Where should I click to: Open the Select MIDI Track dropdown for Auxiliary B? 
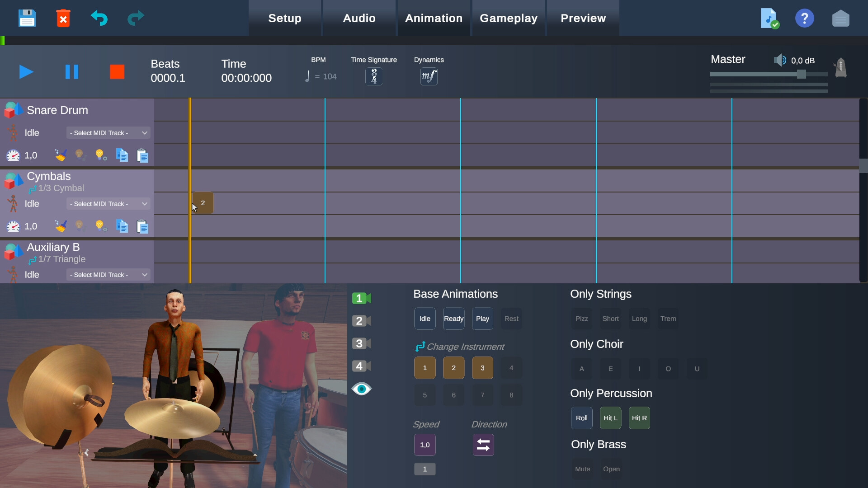(108, 274)
